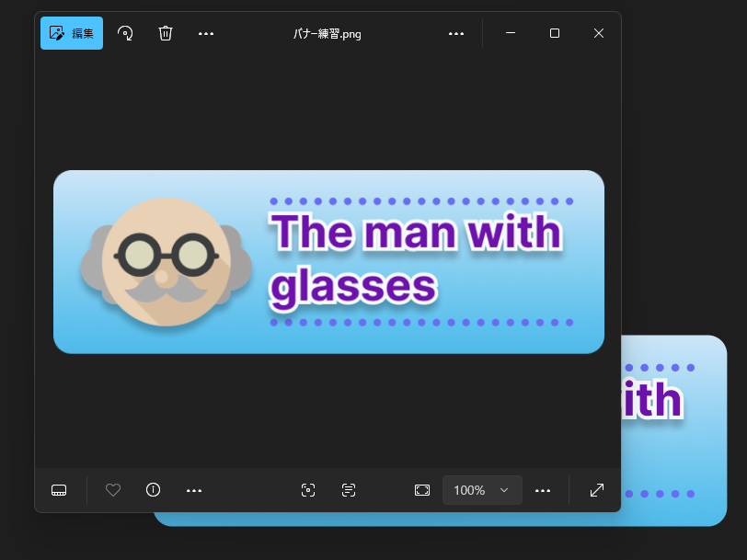The height and width of the screenshot is (560, 747).
Task: Minimize the Photos window
Action: 511,33
